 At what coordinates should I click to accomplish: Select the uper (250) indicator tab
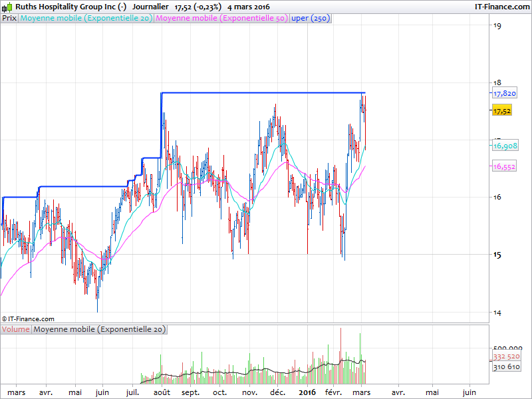click(x=311, y=19)
